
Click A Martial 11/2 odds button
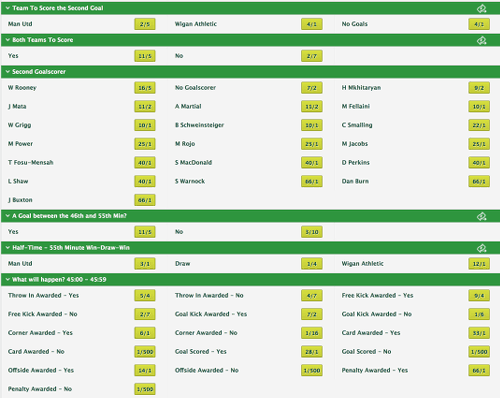(x=312, y=107)
